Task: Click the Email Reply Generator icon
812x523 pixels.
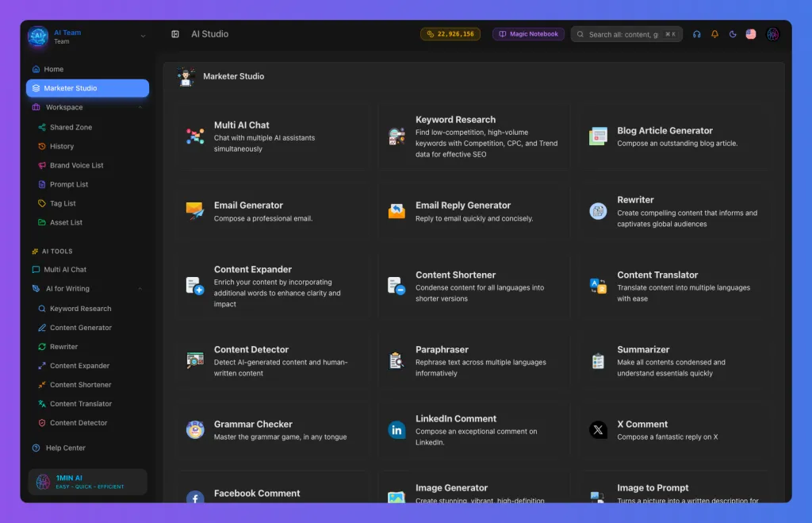Action: pos(396,211)
